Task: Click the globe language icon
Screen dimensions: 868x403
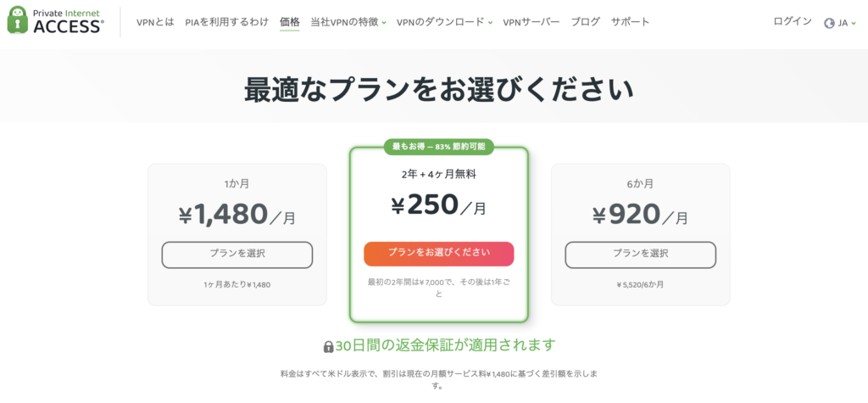Action: click(829, 23)
